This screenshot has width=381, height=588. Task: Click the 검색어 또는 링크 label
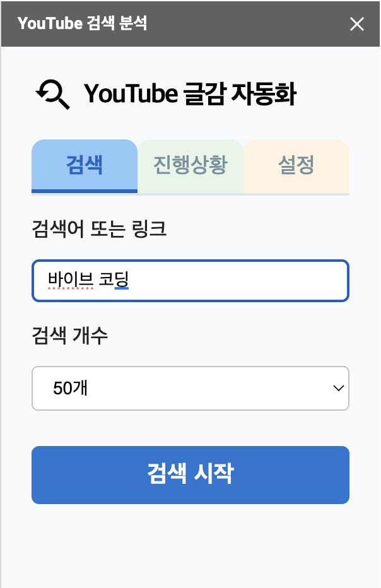click(98, 229)
